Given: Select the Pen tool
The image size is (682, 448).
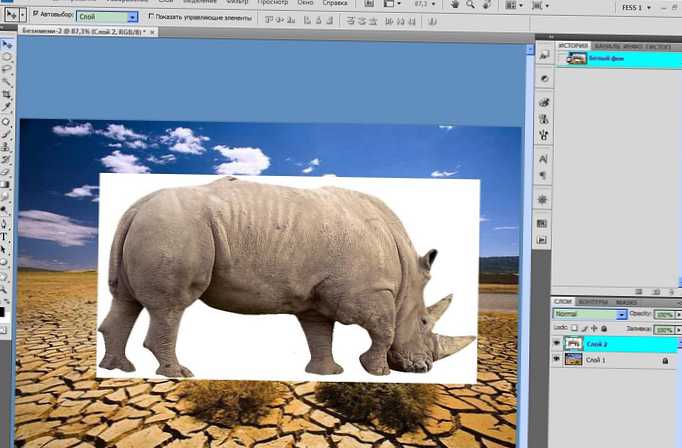Looking at the screenshot, I should (x=5, y=224).
